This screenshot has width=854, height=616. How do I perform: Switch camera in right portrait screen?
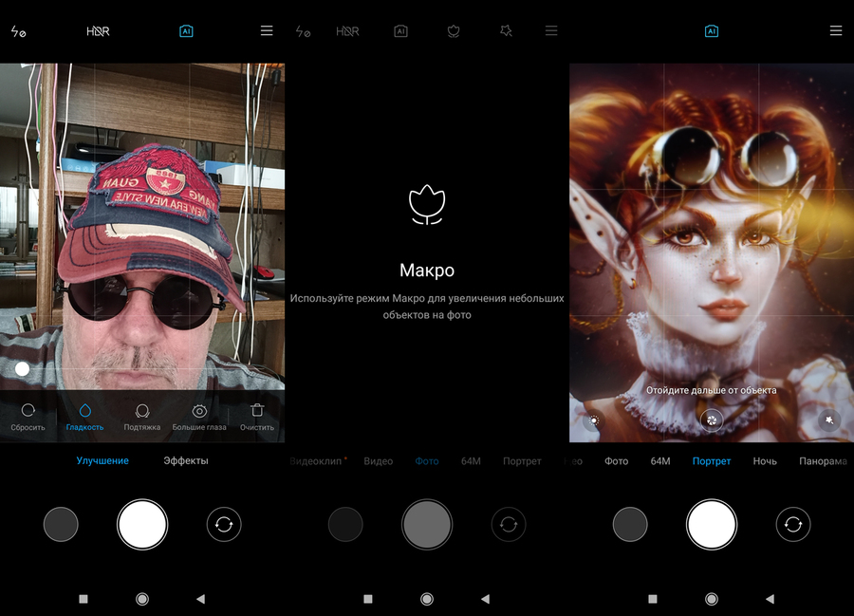pos(793,525)
